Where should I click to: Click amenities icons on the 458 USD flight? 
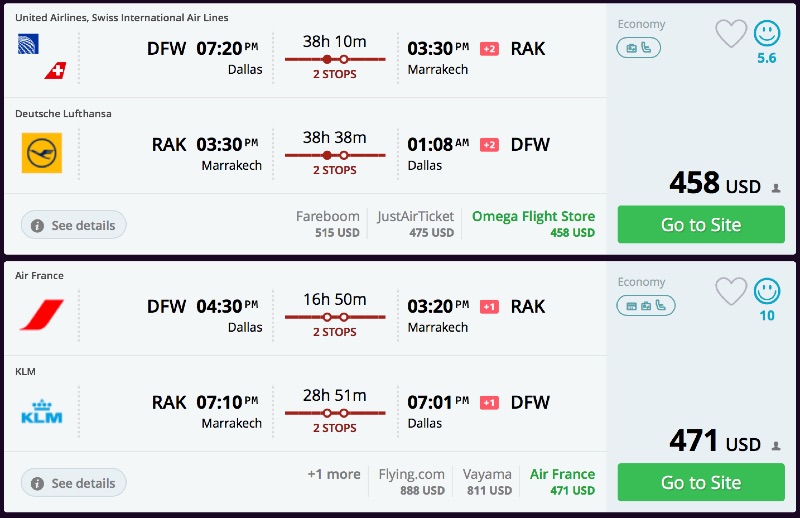638,47
